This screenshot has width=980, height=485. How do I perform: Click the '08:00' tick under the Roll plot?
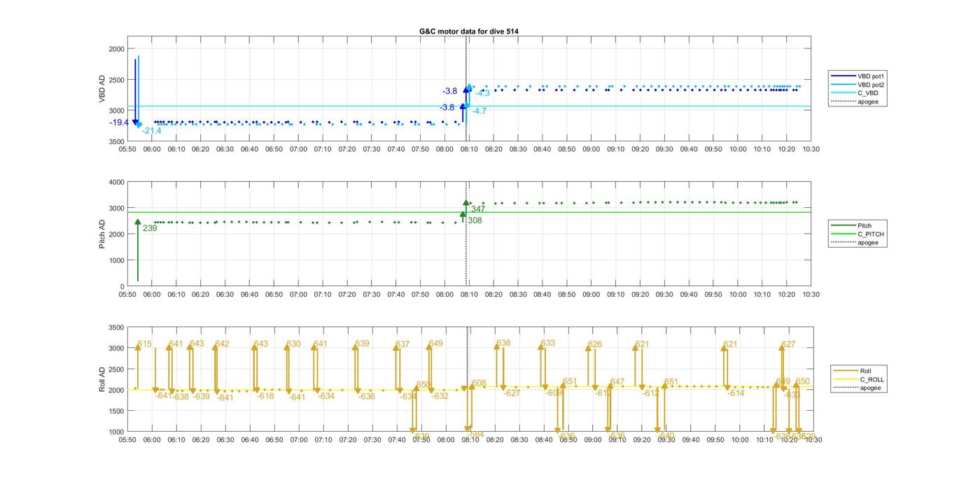(444, 440)
